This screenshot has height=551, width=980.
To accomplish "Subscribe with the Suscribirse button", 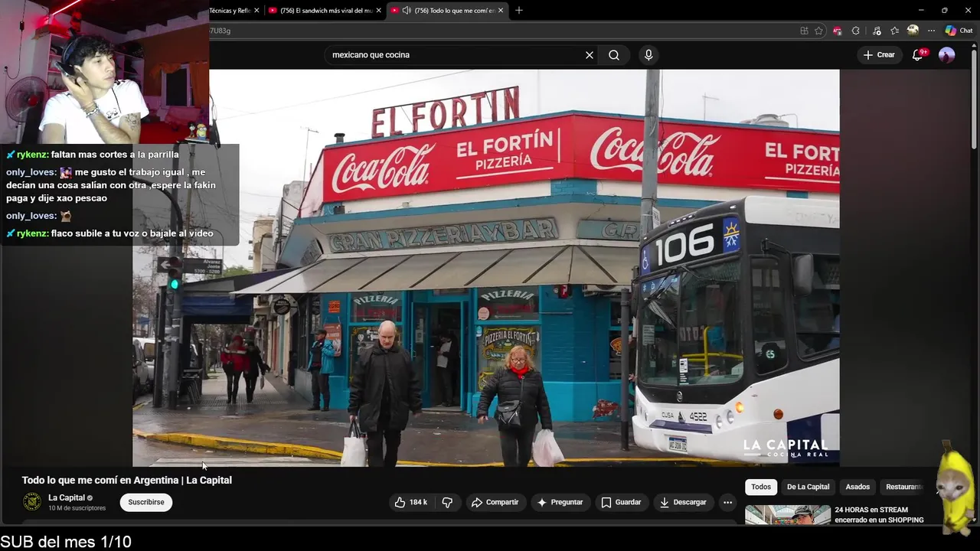I will (146, 502).
